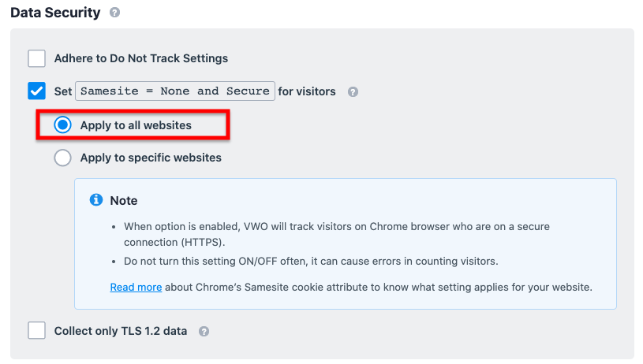
Task: Uncheck the Set Samesite cookie checkbox
Action: coord(36,91)
